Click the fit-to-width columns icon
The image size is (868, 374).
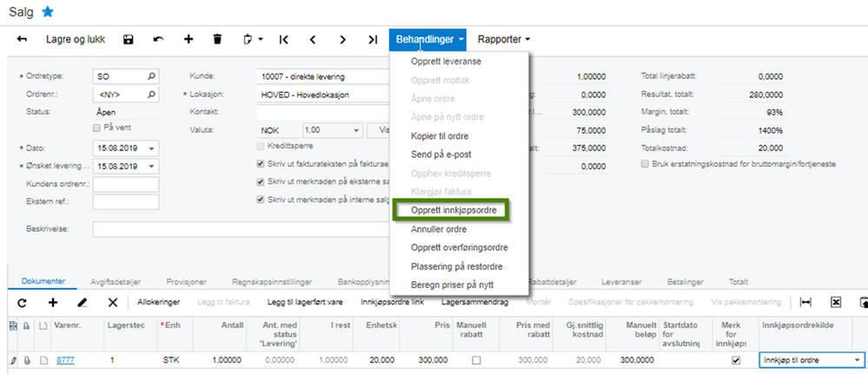[x=805, y=302]
